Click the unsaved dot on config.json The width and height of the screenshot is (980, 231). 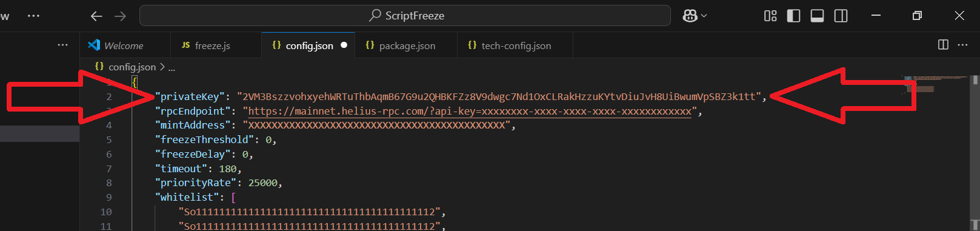[x=344, y=45]
